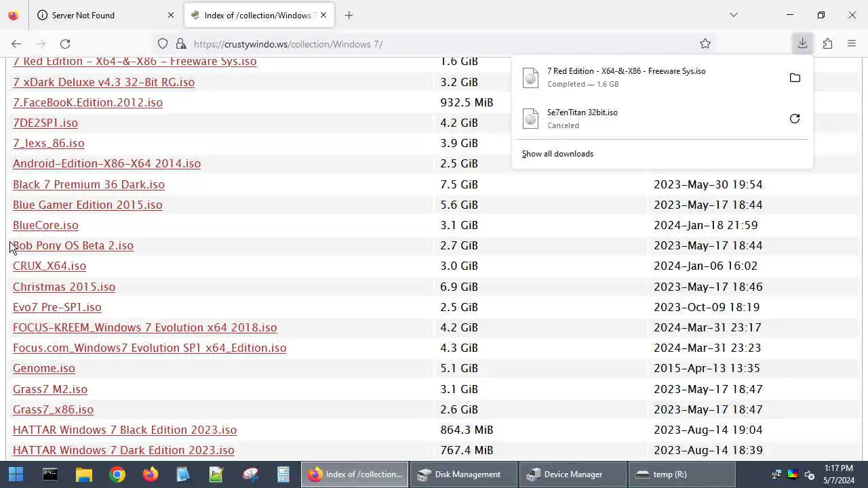Open containing folder for 7 Red Edition download

(795, 78)
